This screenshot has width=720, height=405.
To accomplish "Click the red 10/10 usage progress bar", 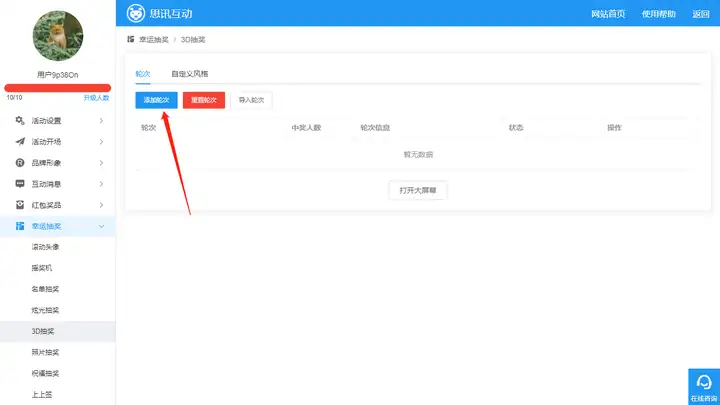I will click(x=58, y=88).
